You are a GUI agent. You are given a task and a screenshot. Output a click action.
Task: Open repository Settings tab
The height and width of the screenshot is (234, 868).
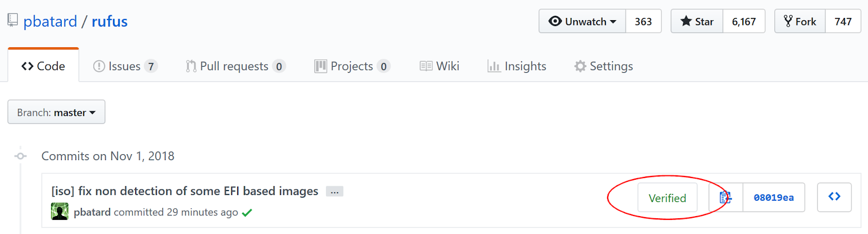click(604, 66)
